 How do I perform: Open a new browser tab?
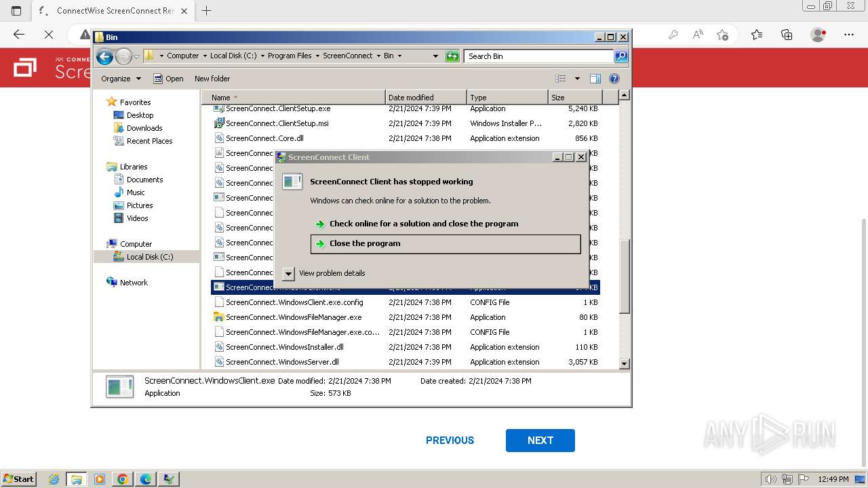coord(207,10)
